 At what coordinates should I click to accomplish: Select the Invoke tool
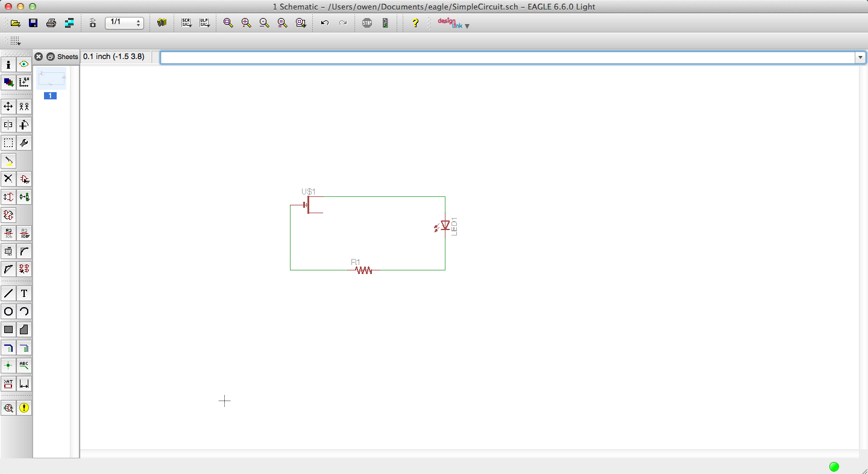click(24, 269)
